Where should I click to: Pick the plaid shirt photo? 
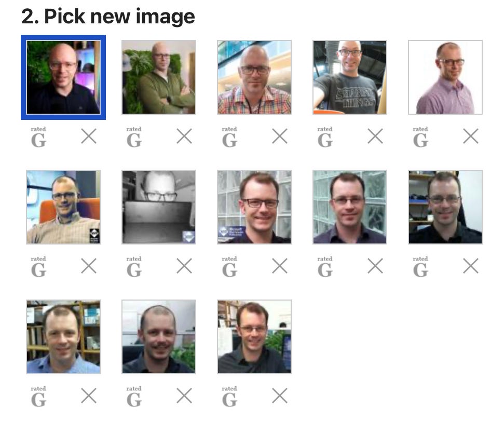tap(254, 77)
